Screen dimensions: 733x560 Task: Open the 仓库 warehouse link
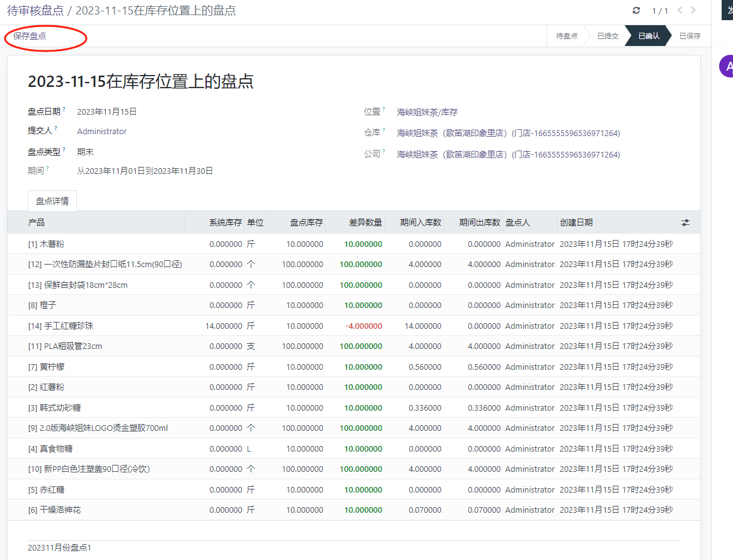(508, 134)
